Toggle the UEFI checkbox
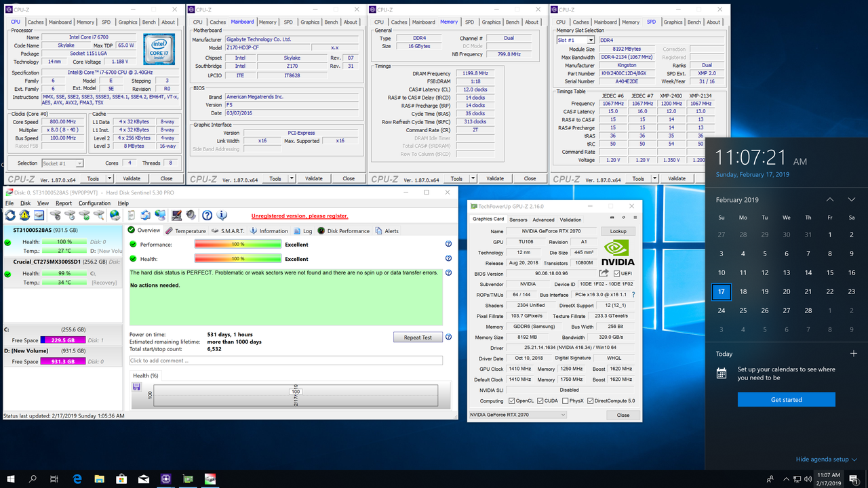The image size is (868, 488). tap(616, 274)
